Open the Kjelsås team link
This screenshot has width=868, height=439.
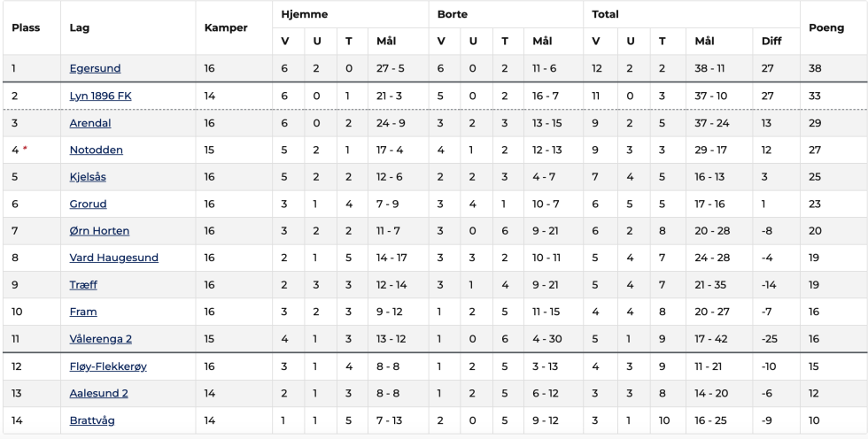click(x=88, y=177)
